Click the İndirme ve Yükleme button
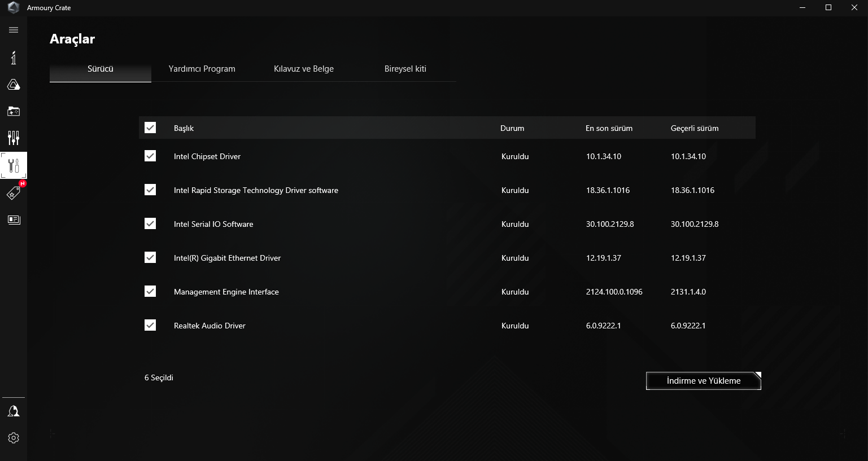The width and height of the screenshot is (868, 461). tap(704, 381)
